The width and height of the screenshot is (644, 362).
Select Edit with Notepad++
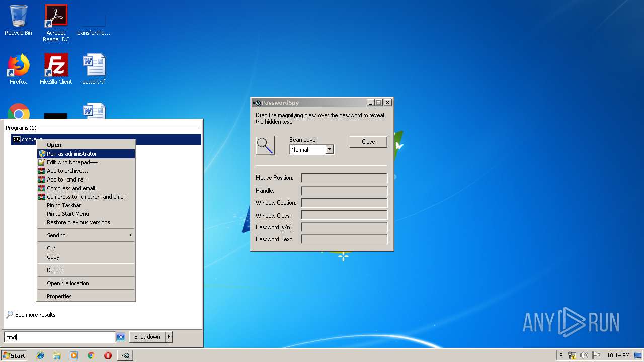[x=86, y=162]
